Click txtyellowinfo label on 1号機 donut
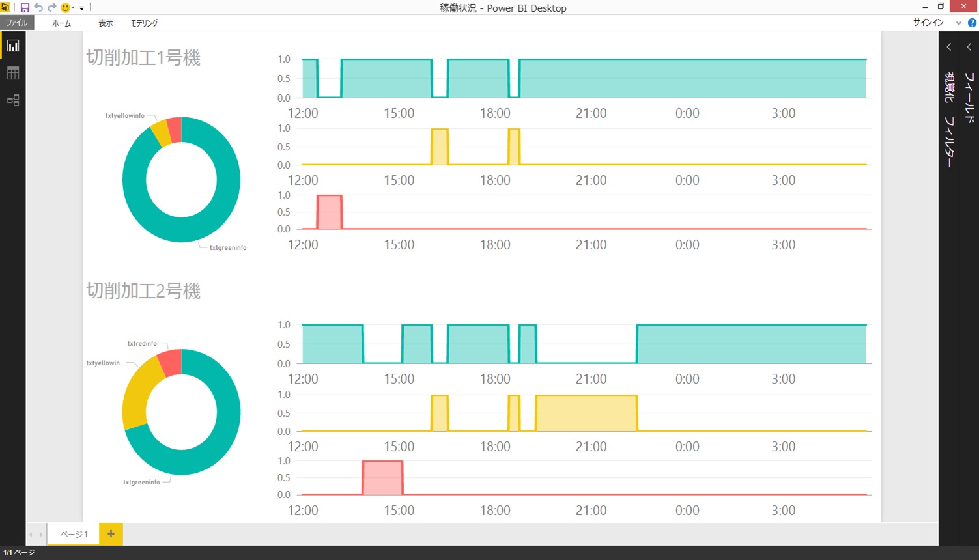 [x=125, y=116]
